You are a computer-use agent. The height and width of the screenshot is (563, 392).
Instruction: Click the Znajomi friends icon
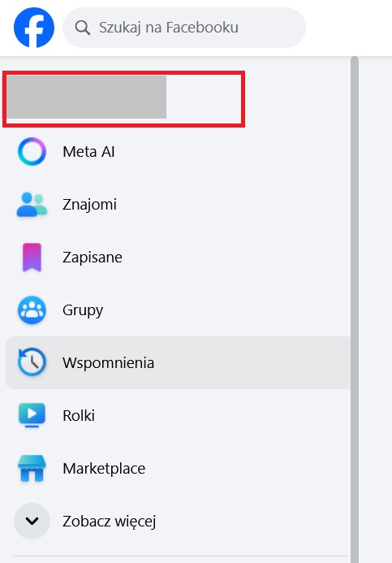click(32, 204)
